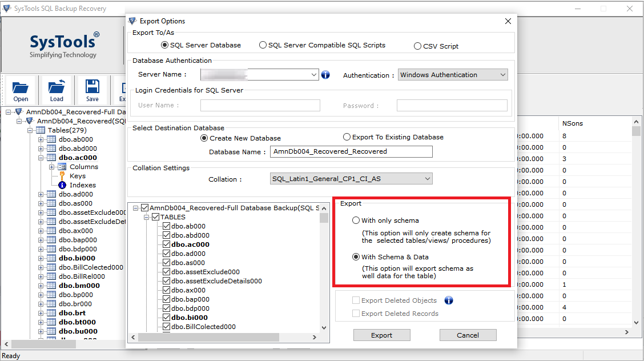Expand the dbo.bu000 node in main tree
The image size is (644, 361).
point(41,331)
